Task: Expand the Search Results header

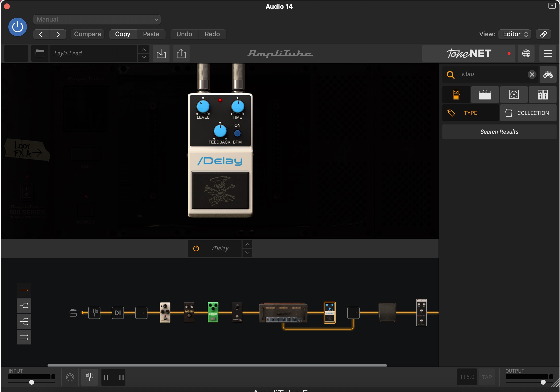Action: 499,132
